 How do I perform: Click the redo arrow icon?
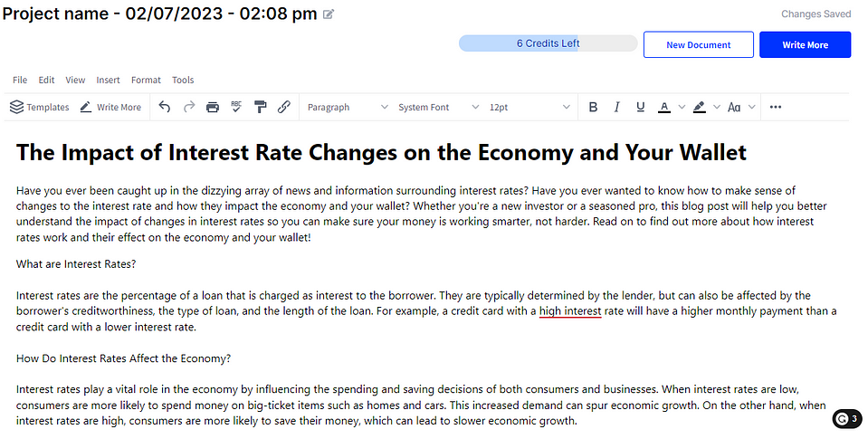point(189,107)
